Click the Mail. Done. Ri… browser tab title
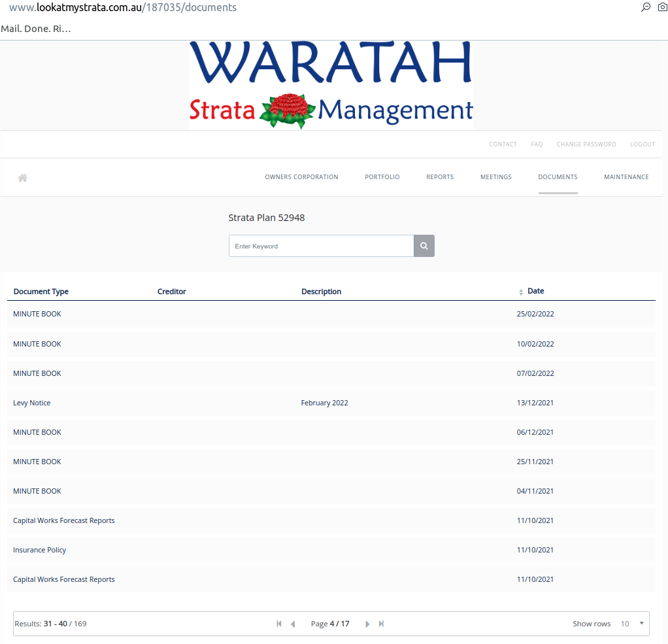Viewport: 668px width, 644px height. 36,29
